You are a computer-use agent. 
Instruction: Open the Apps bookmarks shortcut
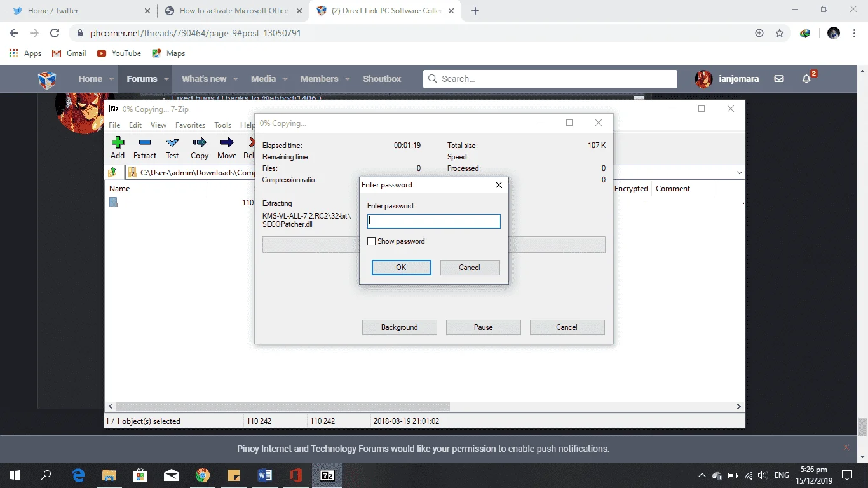pyautogui.click(x=25, y=53)
